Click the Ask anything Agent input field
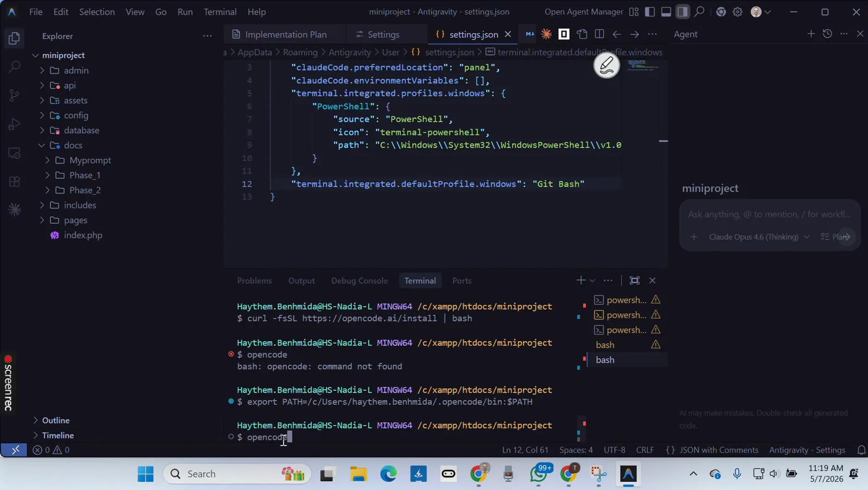868x490 pixels. (770, 214)
